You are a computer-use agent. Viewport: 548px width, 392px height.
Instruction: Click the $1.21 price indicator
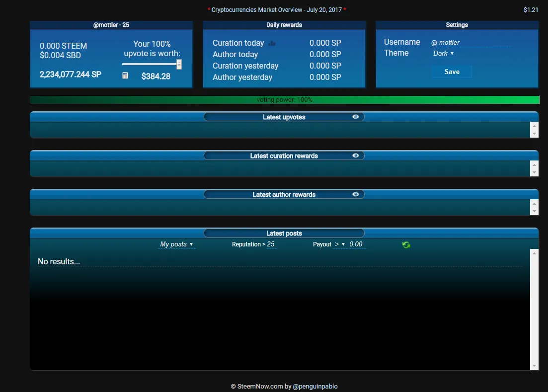click(531, 10)
